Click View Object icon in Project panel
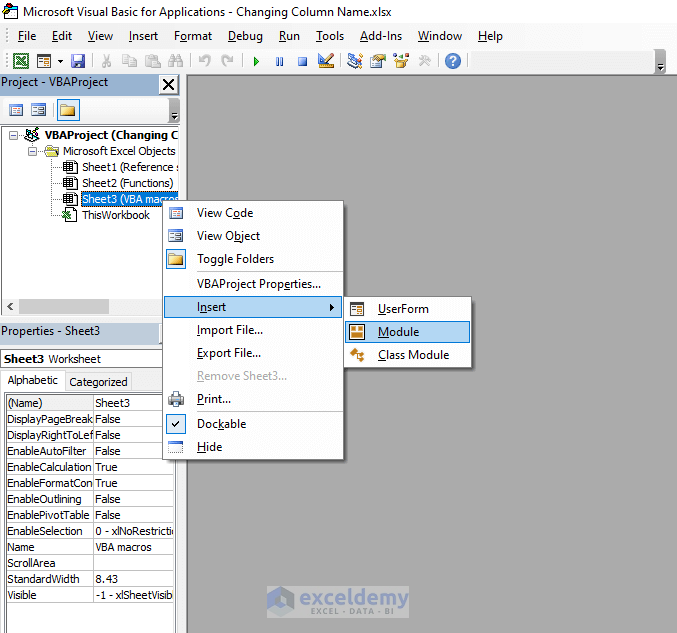Screen dimensions: 677x633 tap(38, 110)
